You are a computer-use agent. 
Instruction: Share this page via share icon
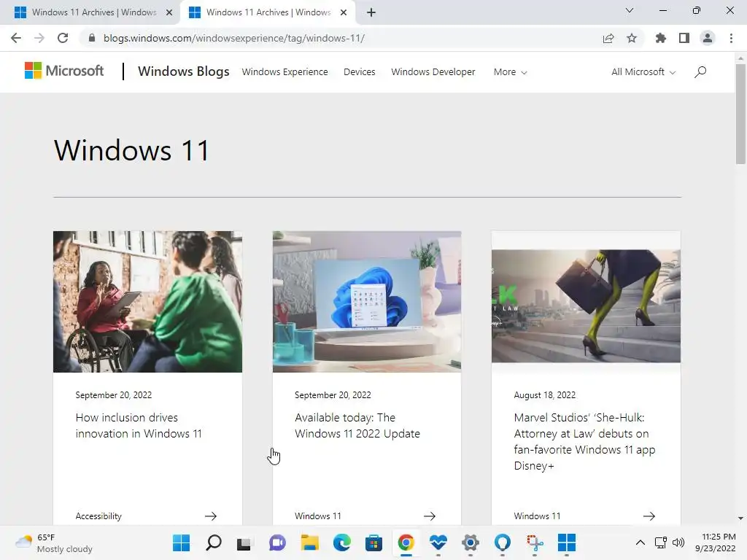pos(608,38)
